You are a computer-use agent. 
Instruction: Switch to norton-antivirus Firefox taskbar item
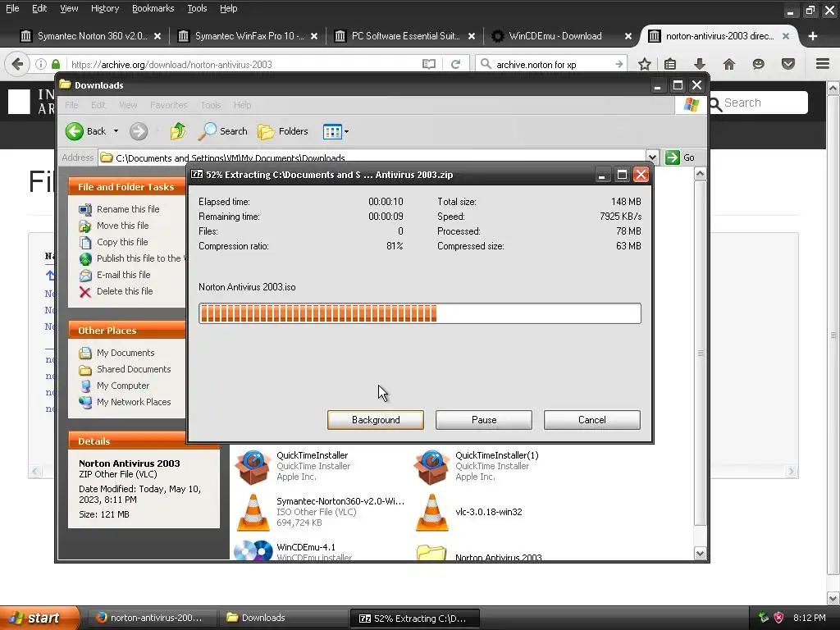[151, 618]
